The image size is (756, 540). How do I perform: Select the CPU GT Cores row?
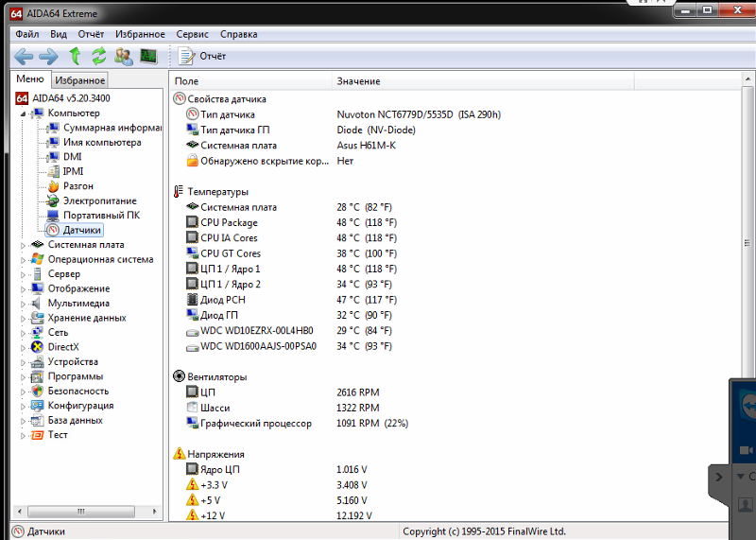tap(291, 253)
